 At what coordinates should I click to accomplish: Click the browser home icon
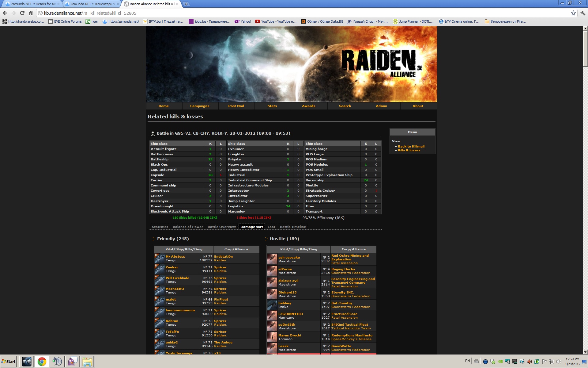[x=31, y=13]
